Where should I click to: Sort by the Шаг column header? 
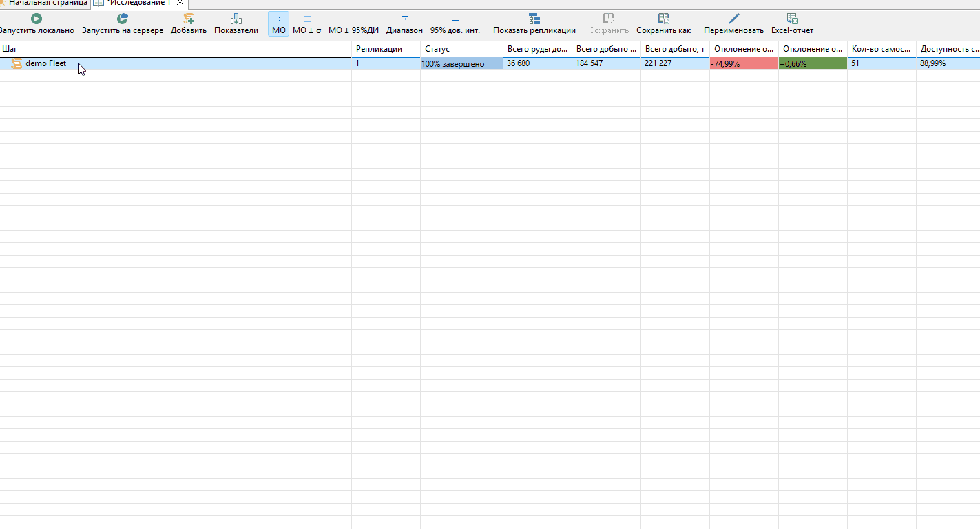[176, 49]
